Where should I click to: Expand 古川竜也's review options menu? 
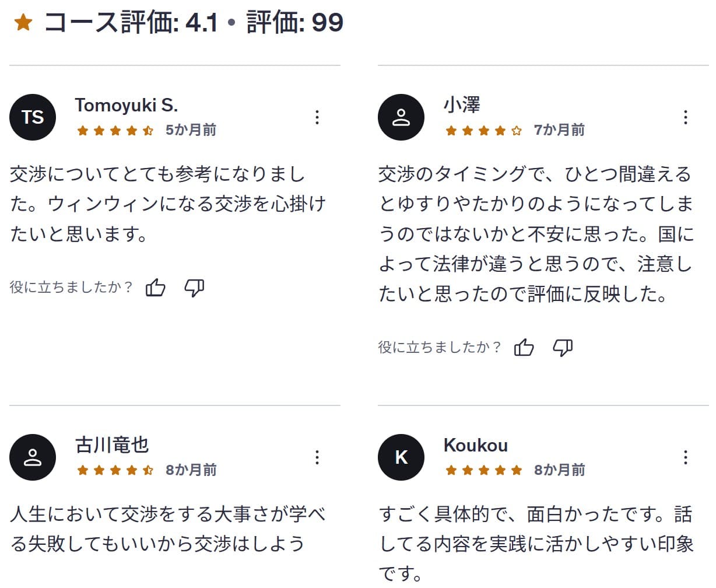click(317, 457)
